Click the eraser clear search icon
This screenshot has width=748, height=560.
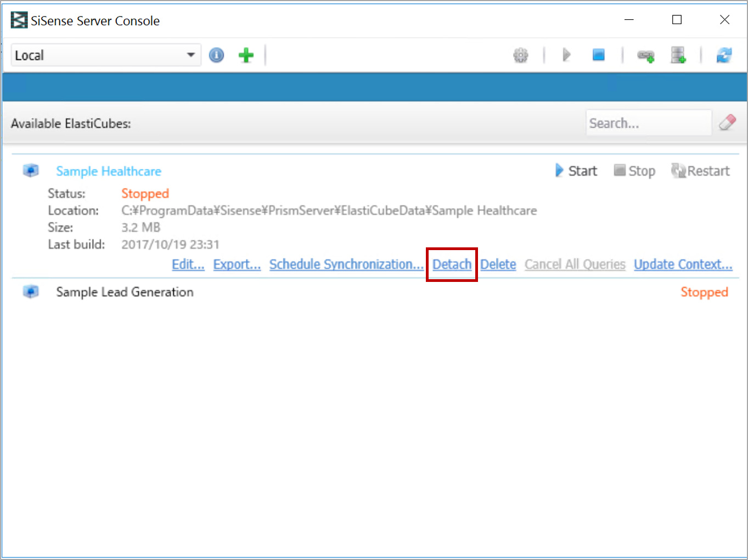[728, 122]
